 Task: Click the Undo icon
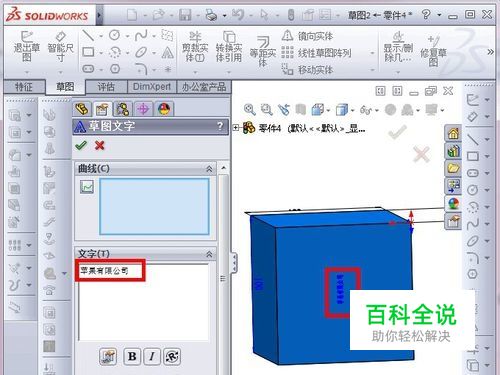click(238, 15)
